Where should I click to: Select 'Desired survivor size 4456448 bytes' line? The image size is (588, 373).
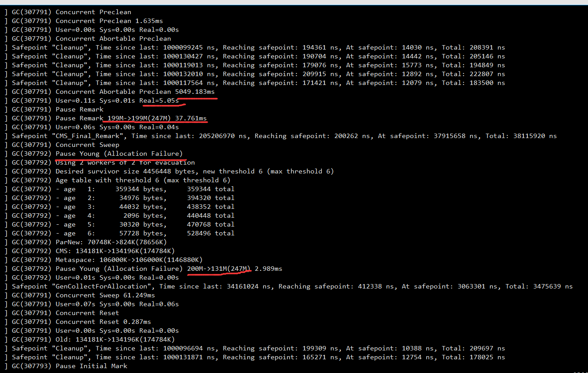169,171
